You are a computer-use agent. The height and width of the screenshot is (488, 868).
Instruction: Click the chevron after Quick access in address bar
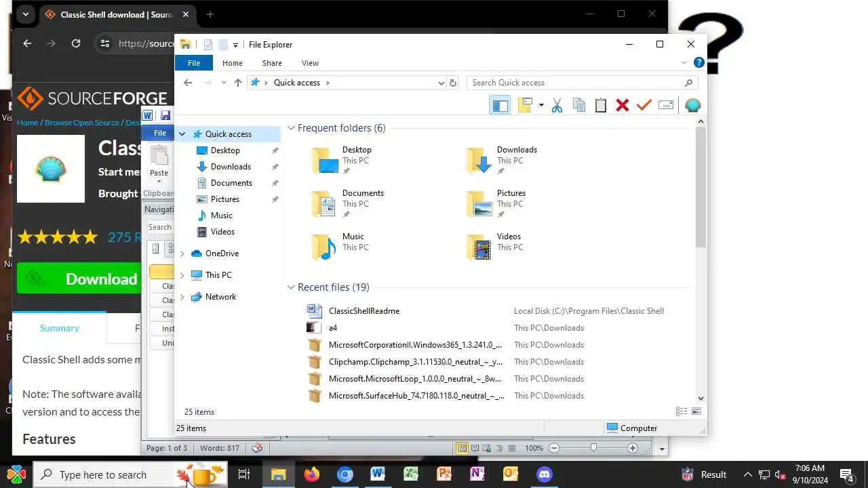[328, 83]
